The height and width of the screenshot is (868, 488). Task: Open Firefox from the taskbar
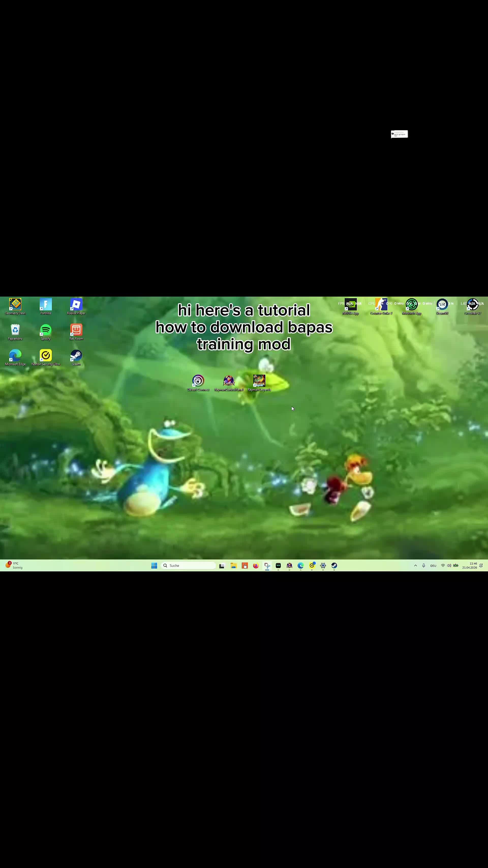tap(256, 566)
